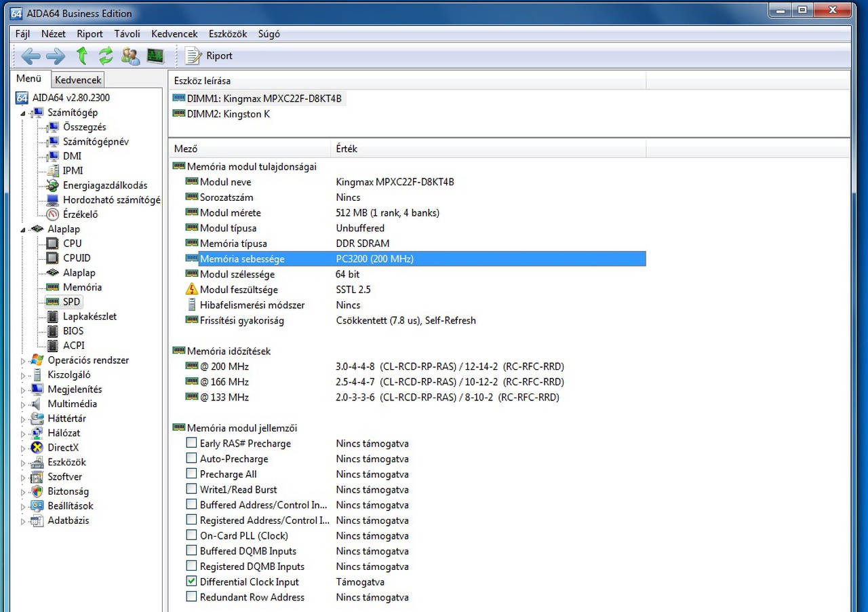Open the Nézet menu
The height and width of the screenshot is (612, 868).
[54, 34]
